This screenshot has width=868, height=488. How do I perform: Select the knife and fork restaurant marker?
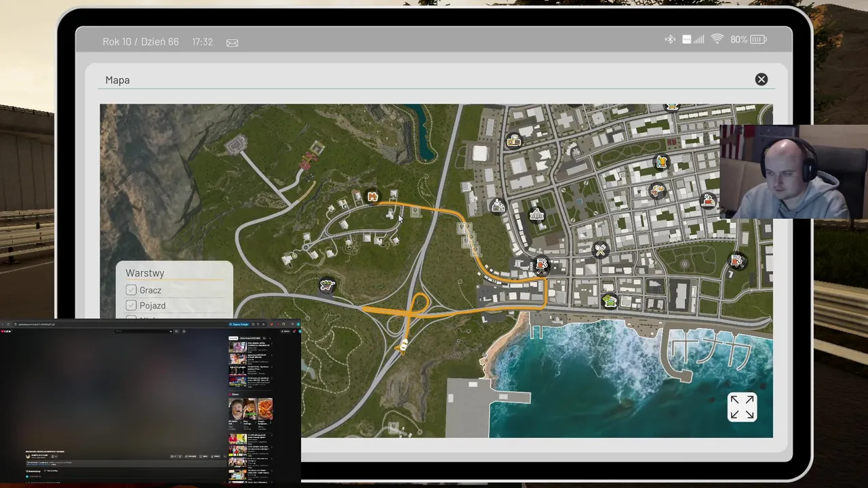point(600,250)
